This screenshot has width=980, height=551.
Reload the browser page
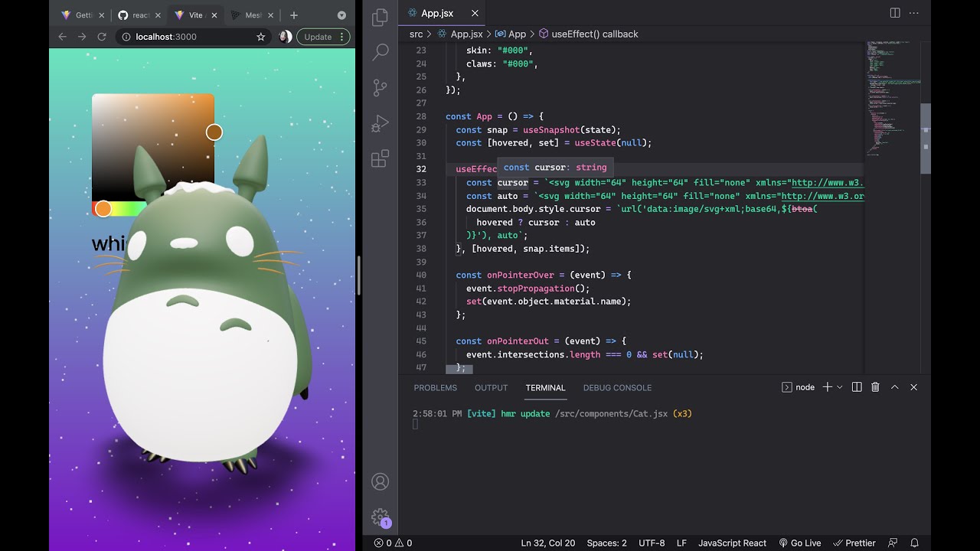[x=101, y=37]
